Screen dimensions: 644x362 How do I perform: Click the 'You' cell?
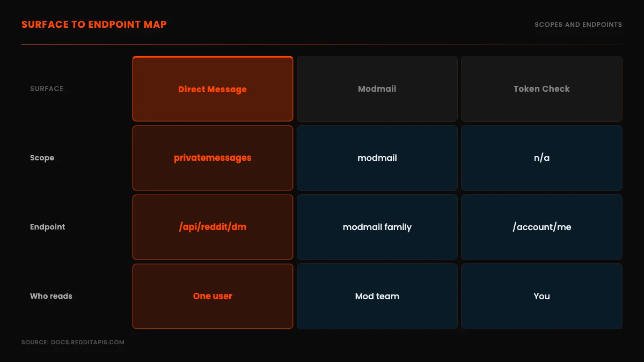click(541, 296)
